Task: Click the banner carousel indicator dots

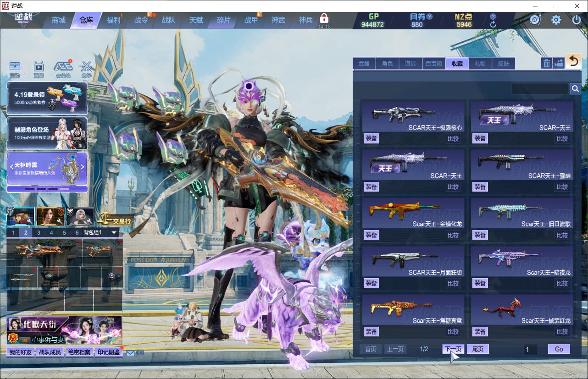Action: (47, 188)
